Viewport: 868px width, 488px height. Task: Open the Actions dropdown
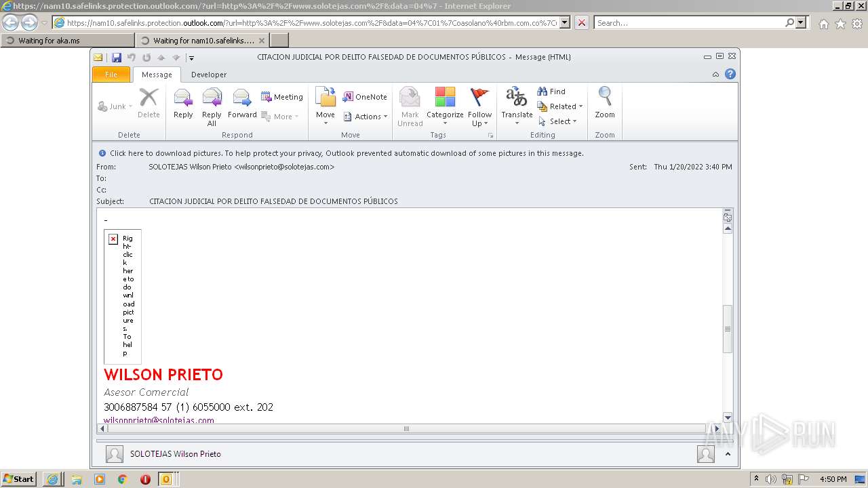[365, 117]
